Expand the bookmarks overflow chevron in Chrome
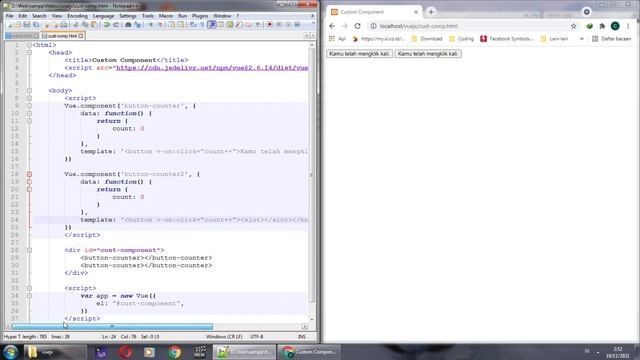 coord(582,39)
